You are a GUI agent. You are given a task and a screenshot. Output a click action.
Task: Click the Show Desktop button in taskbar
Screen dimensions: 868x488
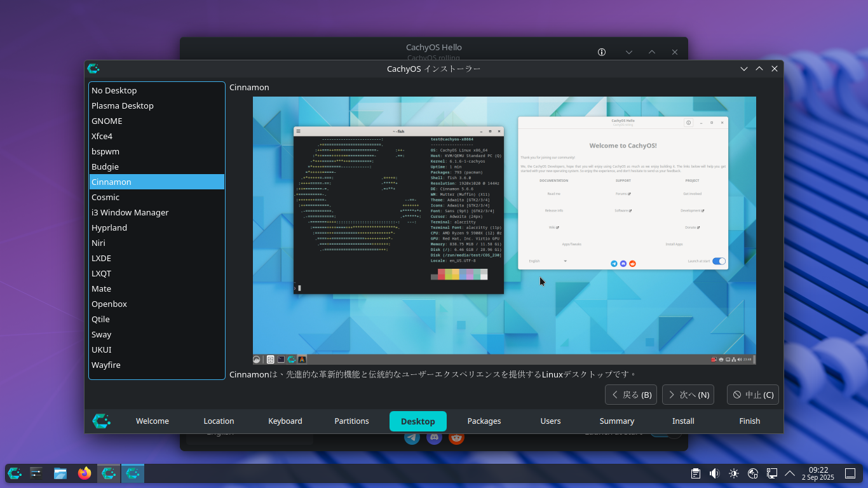point(850,473)
